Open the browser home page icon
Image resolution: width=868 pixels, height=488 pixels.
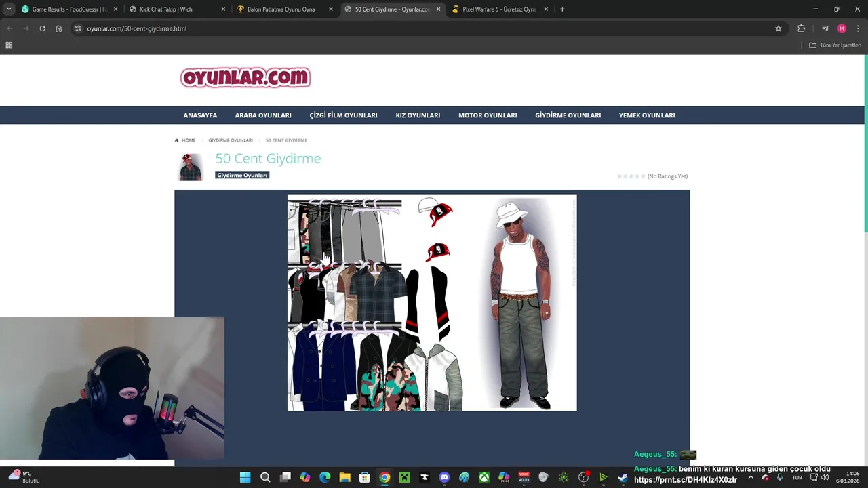[x=58, y=28]
